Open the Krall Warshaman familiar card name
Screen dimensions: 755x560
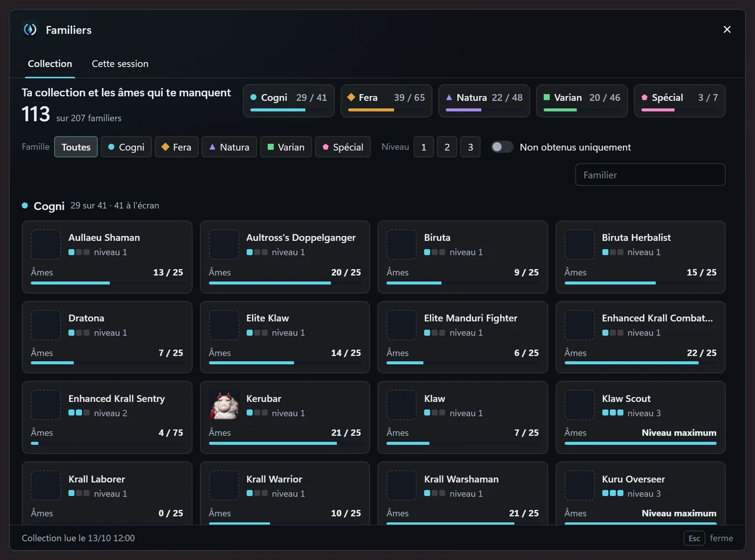click(x=461, y=479)
